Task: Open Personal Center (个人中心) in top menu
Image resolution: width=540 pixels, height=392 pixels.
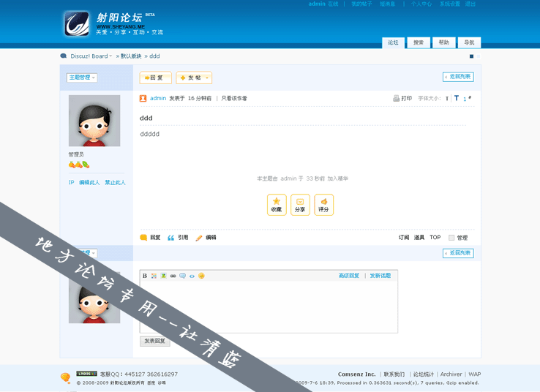Action: [x=421, y=4]
